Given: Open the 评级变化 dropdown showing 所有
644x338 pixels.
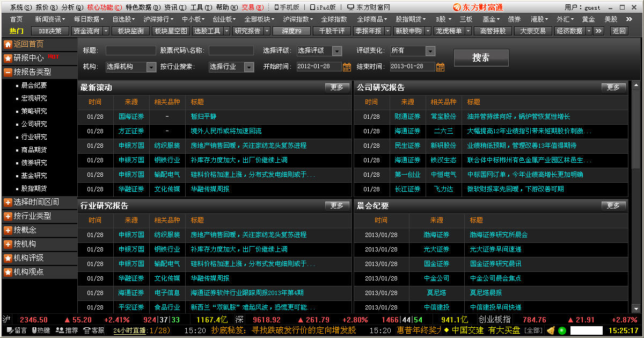Looking at the screenshot, I should pyautogui.click(x=430, y=51).
